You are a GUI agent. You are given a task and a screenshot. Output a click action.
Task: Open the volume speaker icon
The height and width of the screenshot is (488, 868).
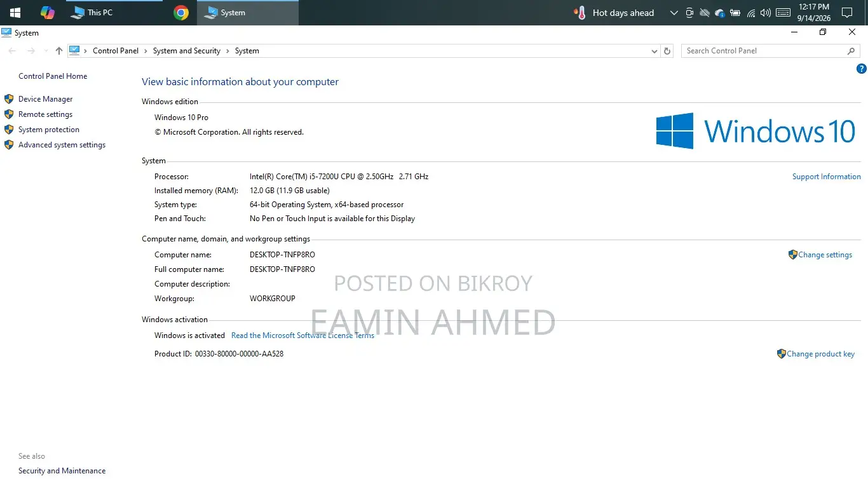[x=766, y=13]
